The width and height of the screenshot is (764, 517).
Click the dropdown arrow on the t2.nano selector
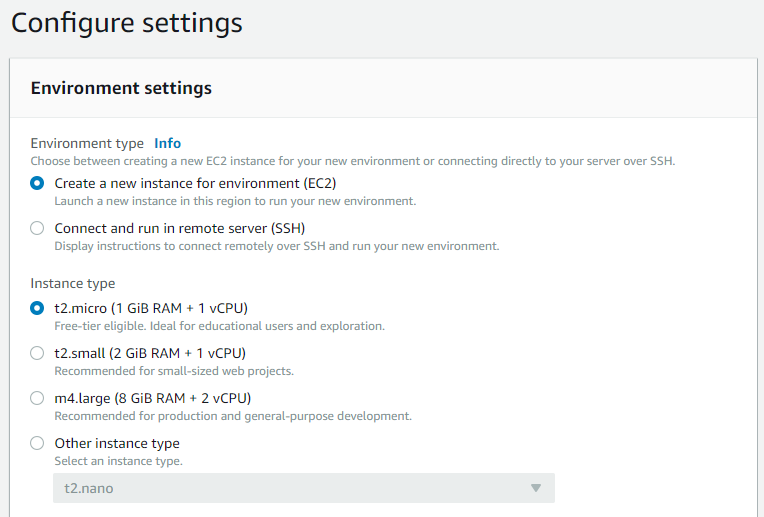point(535,488)
